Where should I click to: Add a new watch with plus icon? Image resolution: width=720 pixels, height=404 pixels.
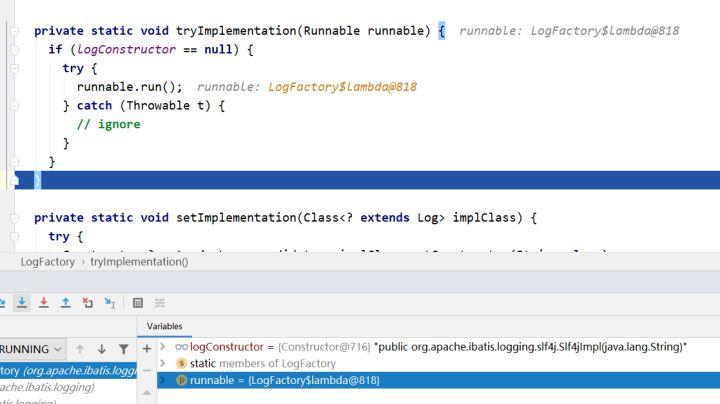[147, 348]
